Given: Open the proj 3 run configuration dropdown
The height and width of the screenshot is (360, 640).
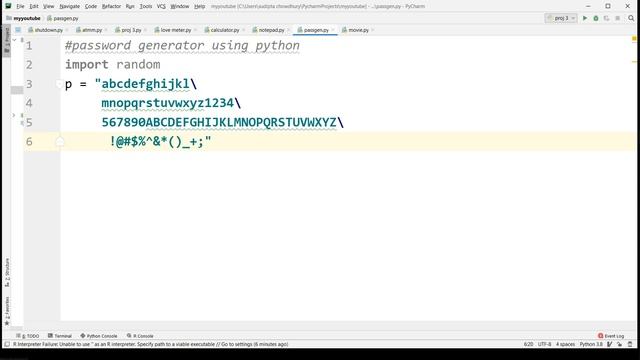Looking at the screenshot, I should [x=561, y=18].
